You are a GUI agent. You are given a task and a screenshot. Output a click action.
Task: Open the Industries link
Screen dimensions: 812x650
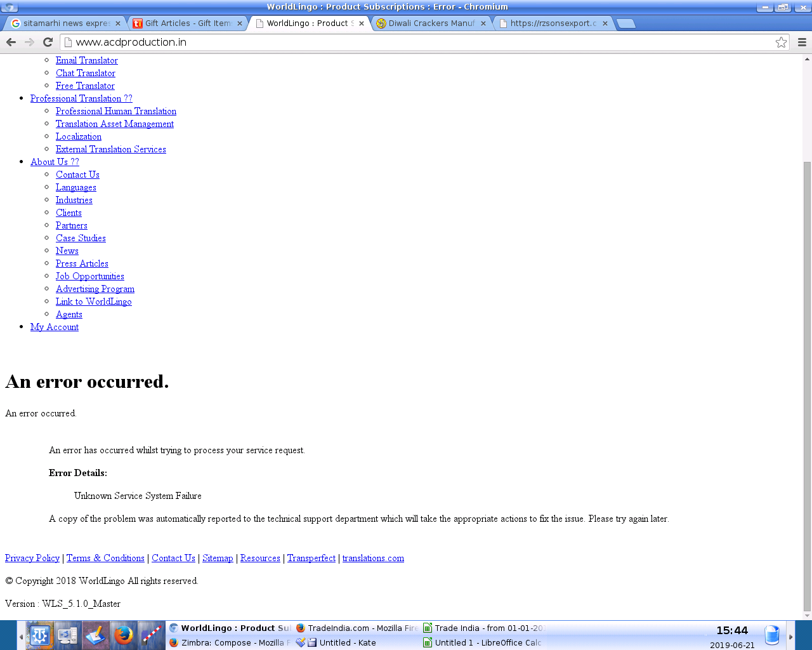click(74, 200)
